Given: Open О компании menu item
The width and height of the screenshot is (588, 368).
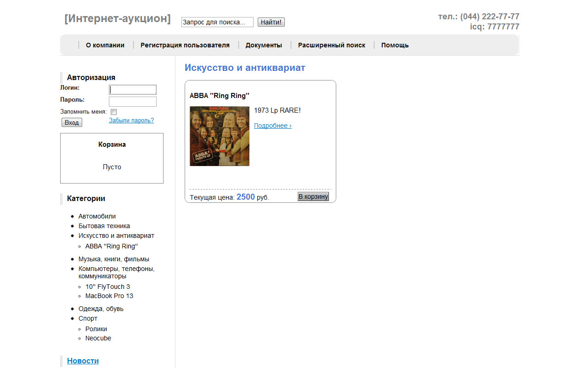Looking at the screenshot, I should click(105, 45).
